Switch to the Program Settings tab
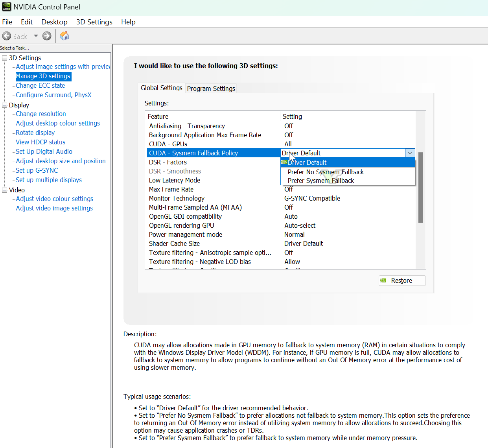The height and width of the screenshot is (448, 488). click(x=211, y=88)
